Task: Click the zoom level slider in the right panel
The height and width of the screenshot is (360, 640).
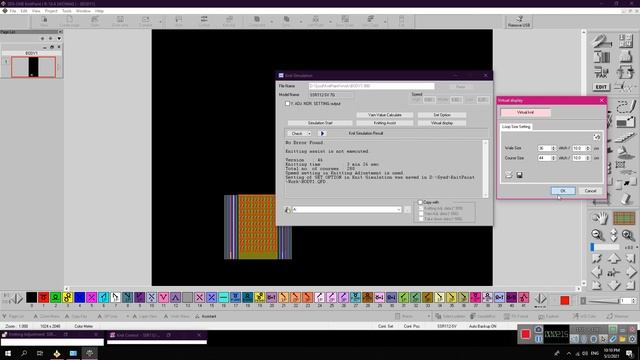Action: (x=605, y=247)
